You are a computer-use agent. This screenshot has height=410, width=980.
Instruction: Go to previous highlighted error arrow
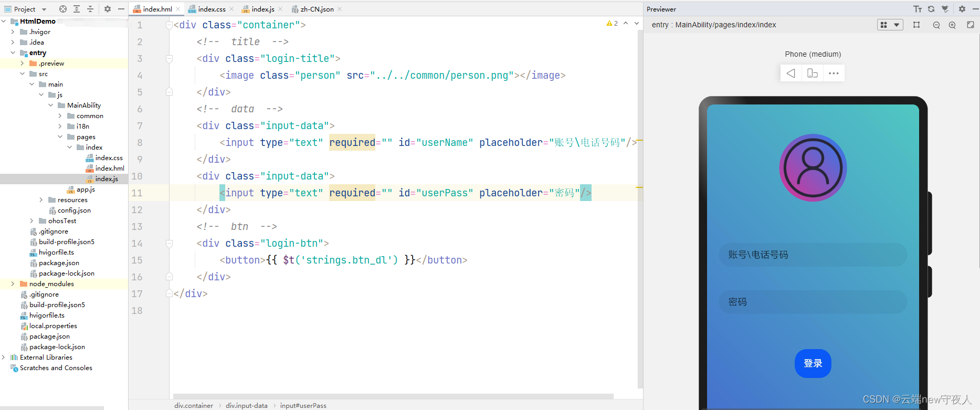coord(626,23)
